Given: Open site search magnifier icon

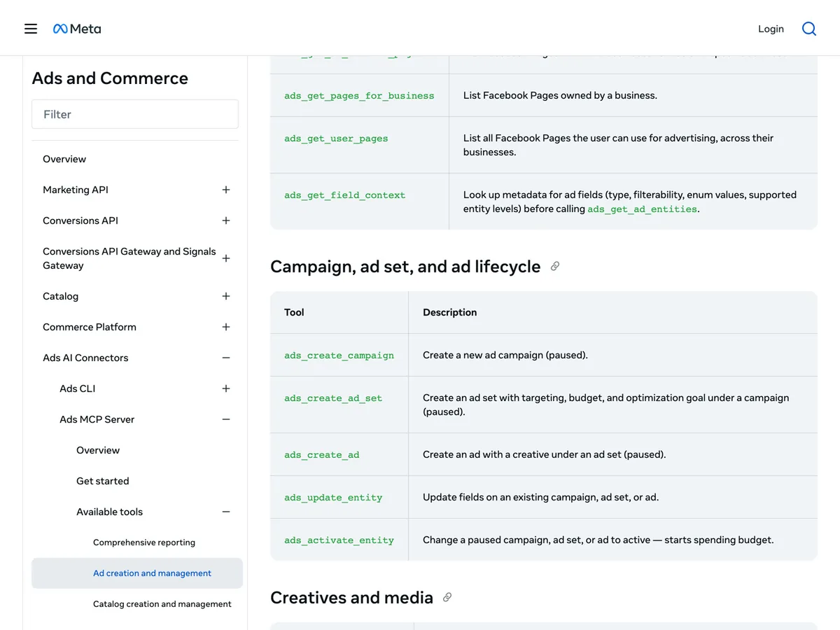Looking at the screenshot, I should (809, 29).
